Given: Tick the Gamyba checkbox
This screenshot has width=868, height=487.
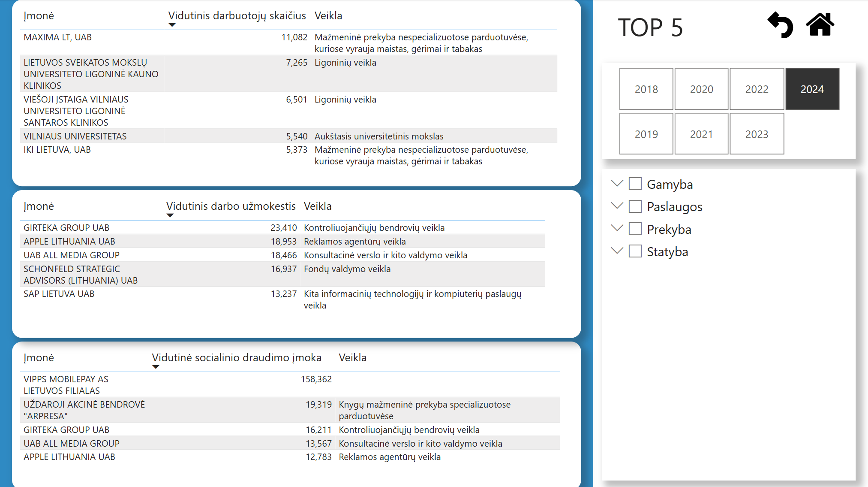Looking at the screenshot, I should [x=635, y=184].
